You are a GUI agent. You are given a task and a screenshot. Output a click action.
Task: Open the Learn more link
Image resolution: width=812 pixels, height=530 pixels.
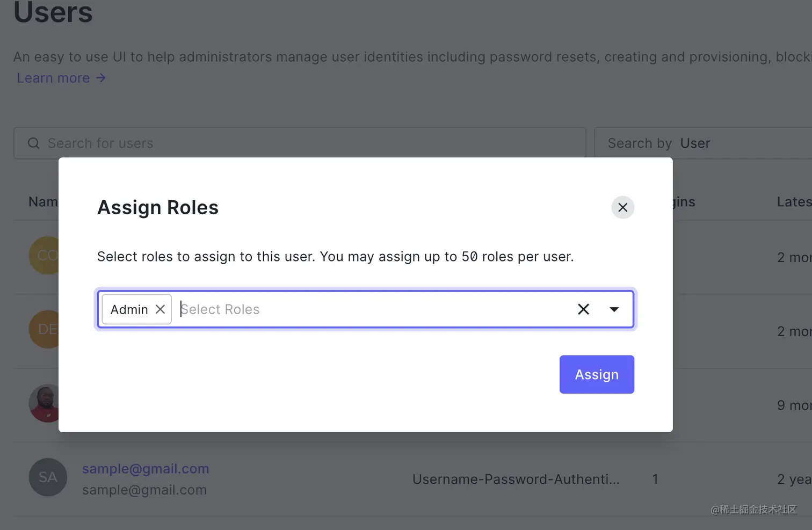53,78
